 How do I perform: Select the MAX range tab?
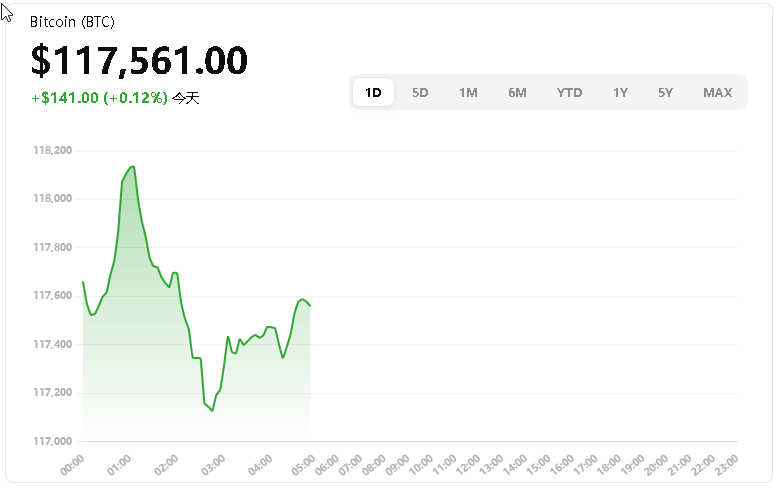click(717, 93)
